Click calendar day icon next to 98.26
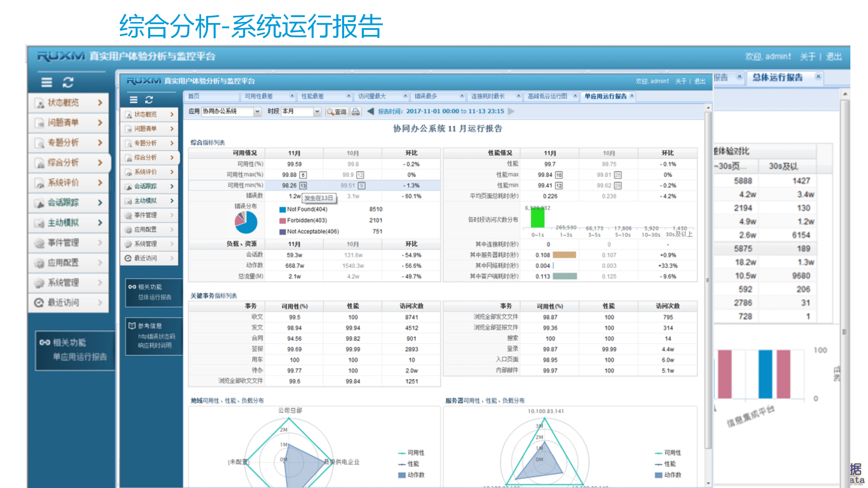 [x=303, y=186]
